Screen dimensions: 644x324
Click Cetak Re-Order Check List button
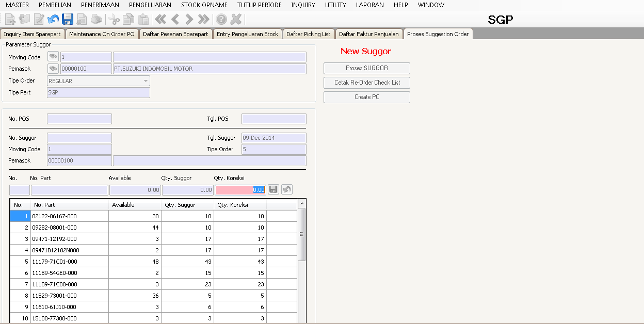pos(367,83)
